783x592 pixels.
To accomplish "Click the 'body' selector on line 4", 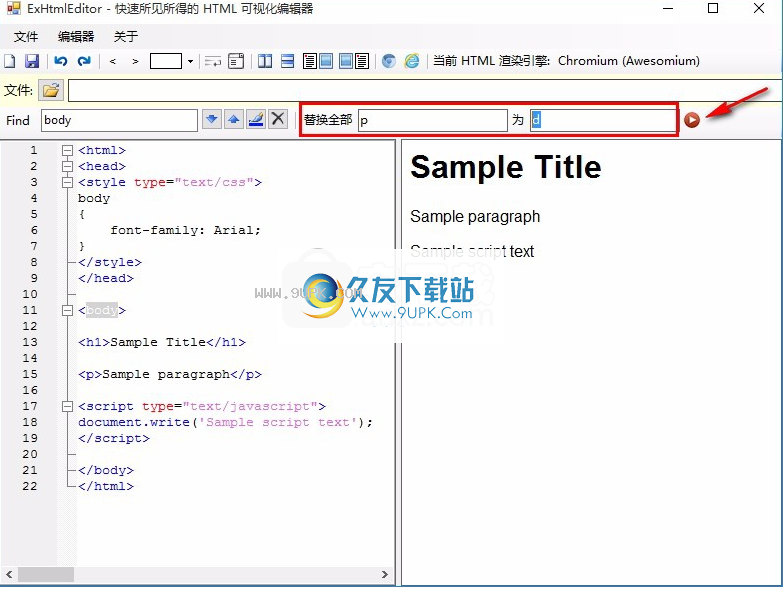I will click(x=94, y=198).
